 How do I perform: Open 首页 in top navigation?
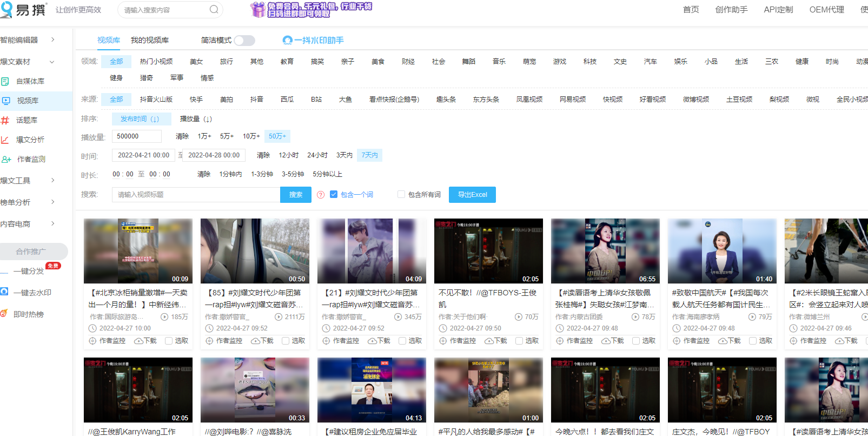(691, 10)
